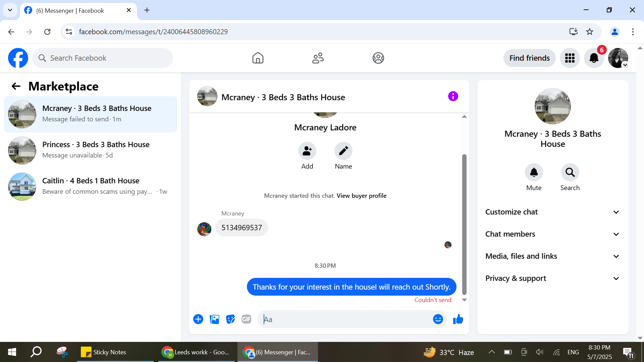644x362 pixels.
Task: Open the sticker chooser icon
Action: click(230, 319)
